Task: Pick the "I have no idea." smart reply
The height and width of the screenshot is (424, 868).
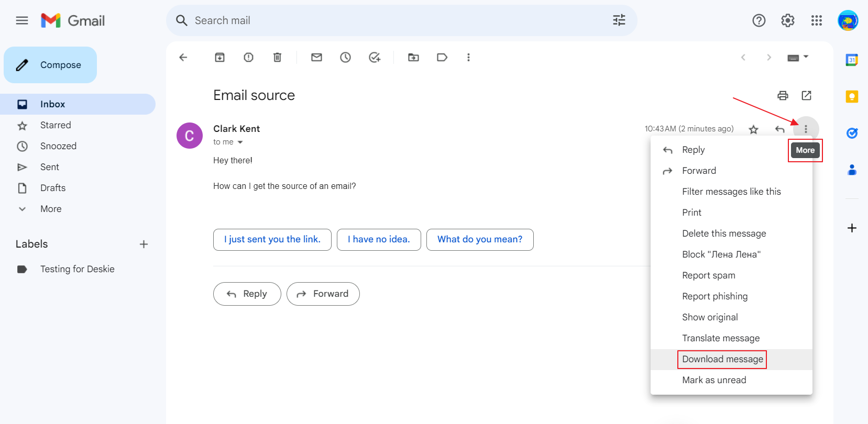Action: tap(379, 239)
